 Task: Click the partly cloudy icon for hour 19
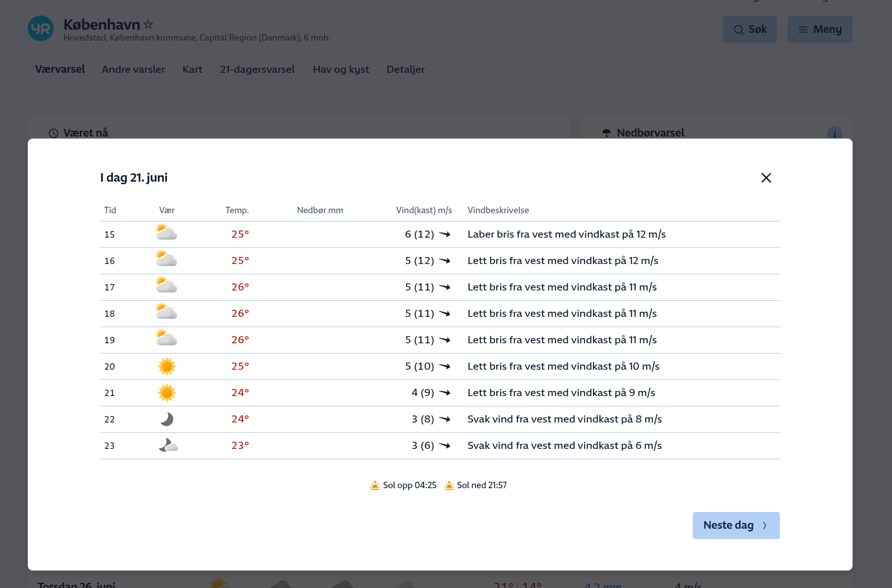tap(166, 338)
